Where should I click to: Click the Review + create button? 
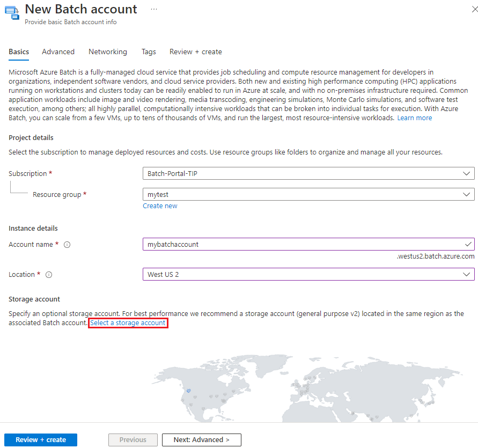tap(40, 439)
